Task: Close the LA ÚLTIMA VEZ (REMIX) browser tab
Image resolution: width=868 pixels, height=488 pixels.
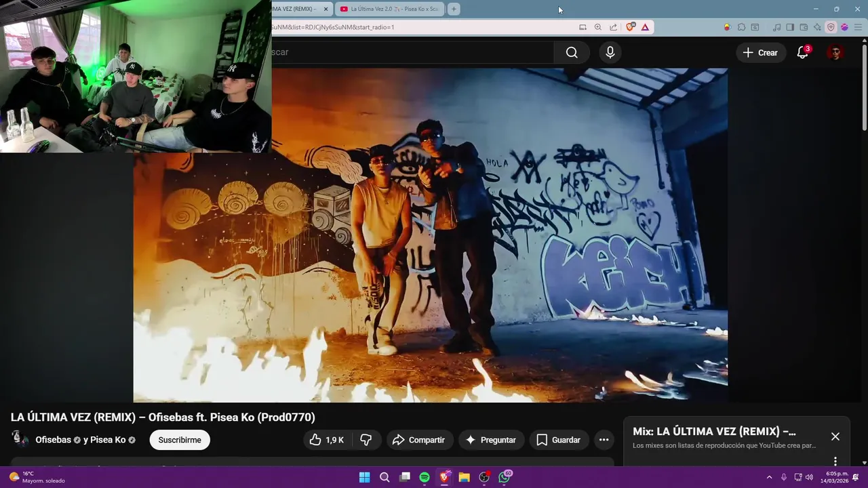Action: pyautogui.click(x=325, y=9)
